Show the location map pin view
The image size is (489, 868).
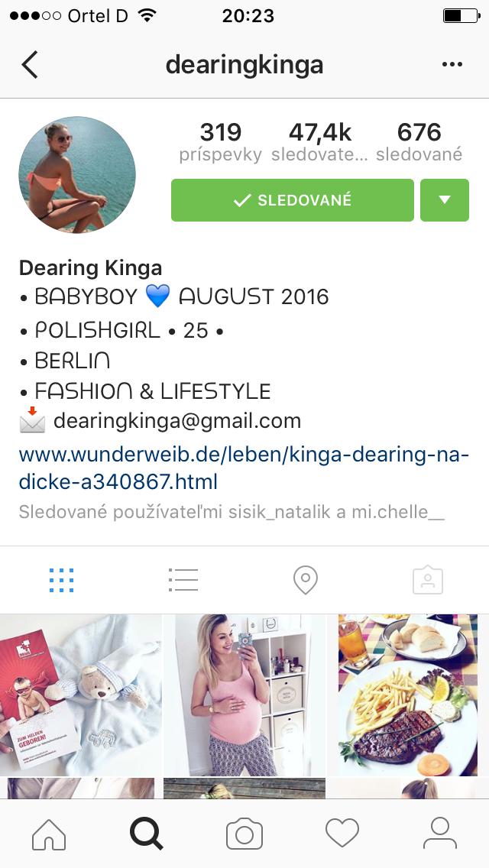pyautogui.click(x=305, y=581)
